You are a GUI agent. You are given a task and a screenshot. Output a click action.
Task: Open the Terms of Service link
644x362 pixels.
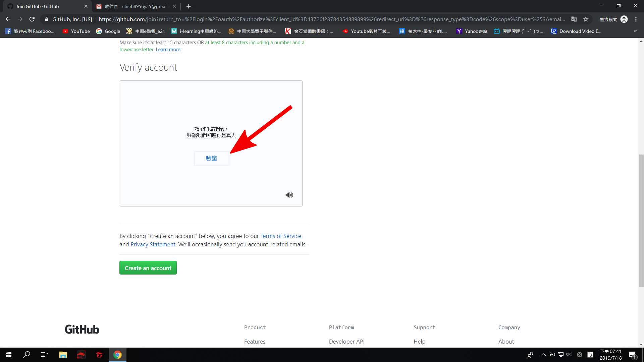280,236
